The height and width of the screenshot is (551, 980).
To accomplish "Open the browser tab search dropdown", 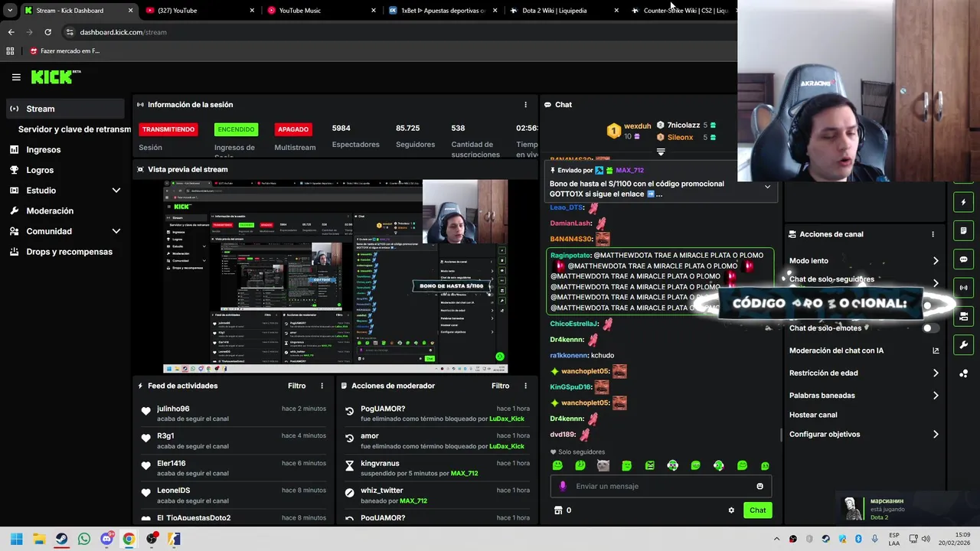I will pyautogui.click(x=9, y=11).
